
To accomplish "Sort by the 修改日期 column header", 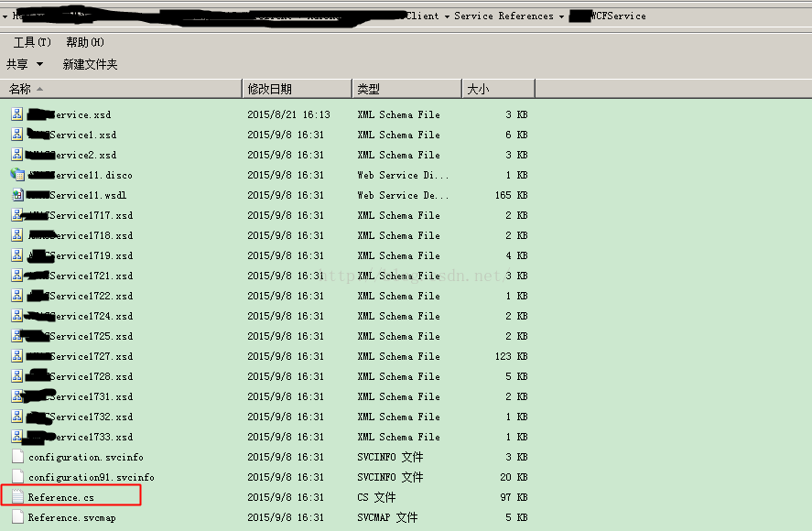I will 298,89.
